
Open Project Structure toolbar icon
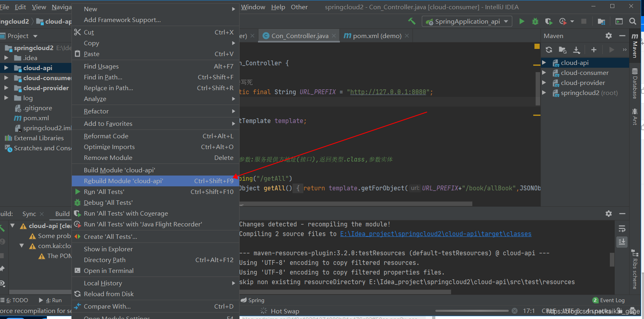(x=601, y=21)
